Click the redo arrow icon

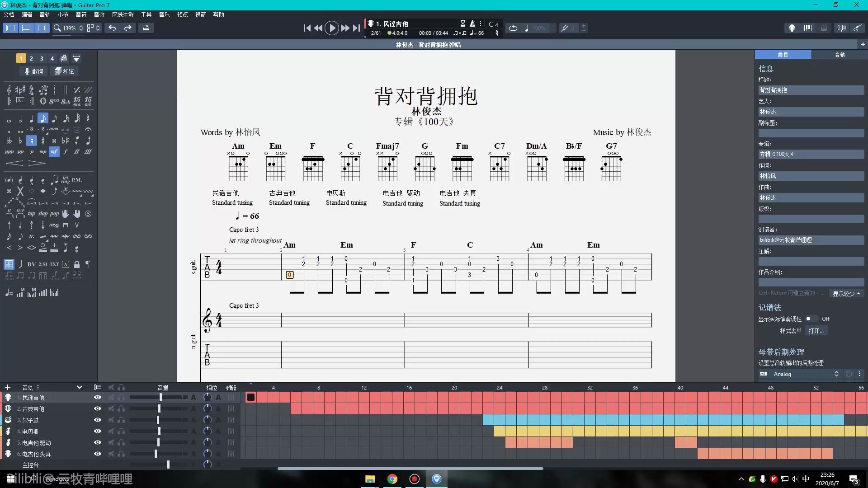point(127,28)
